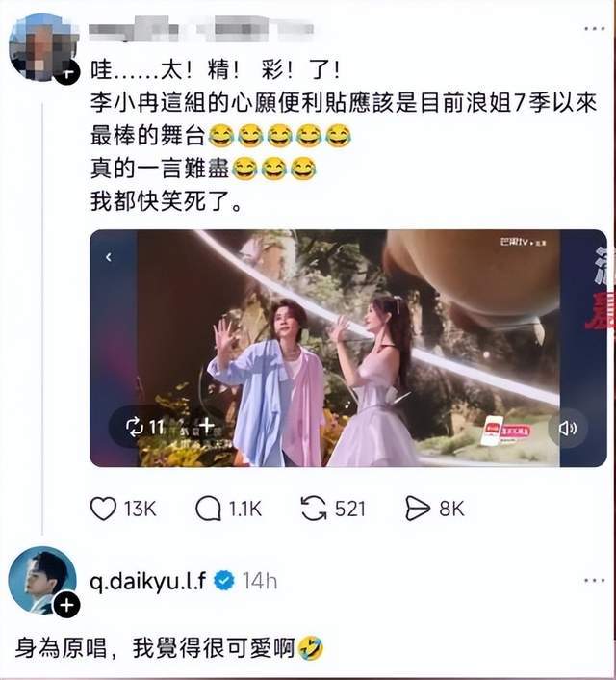Tap the plus icon on video overlay

(207, 426)
